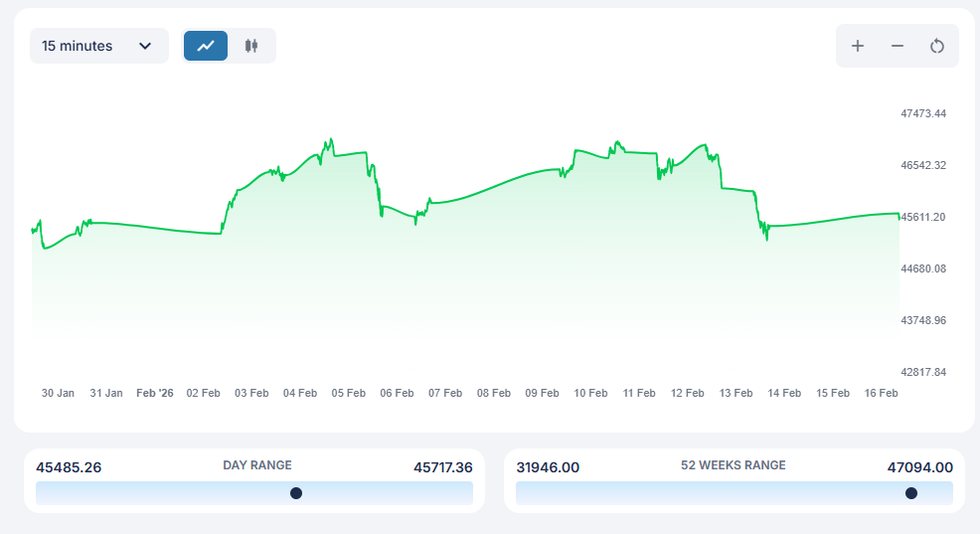This screenshot has width=980, height=534.
Task: Switch to line chart view
Action: 206,46
